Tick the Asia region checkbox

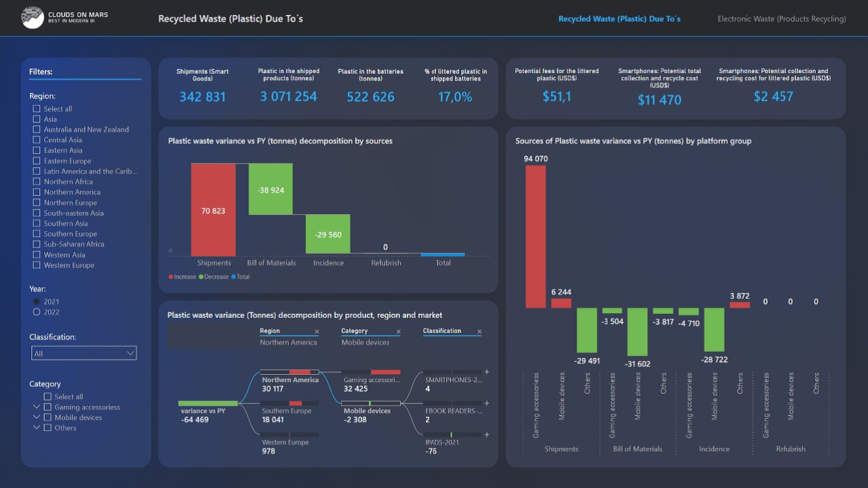[37, 119]
